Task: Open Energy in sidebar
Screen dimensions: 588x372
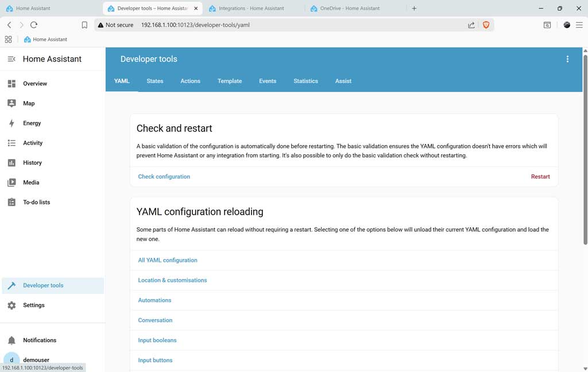Action: click(52, 123)
